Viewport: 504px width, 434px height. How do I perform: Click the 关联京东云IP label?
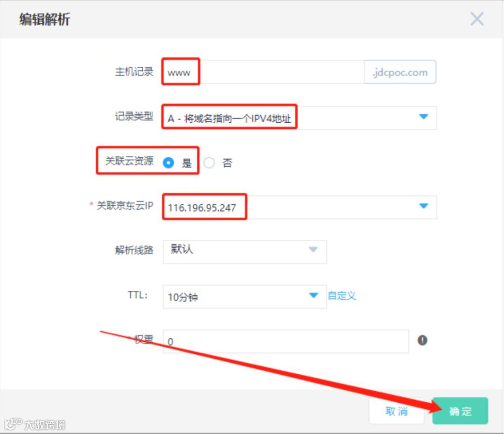125,205
